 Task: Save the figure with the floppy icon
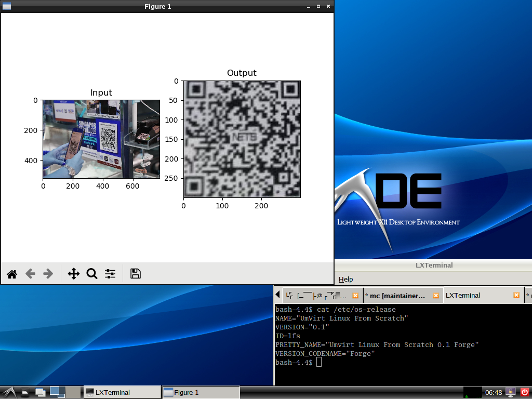[x=136, y=274]
